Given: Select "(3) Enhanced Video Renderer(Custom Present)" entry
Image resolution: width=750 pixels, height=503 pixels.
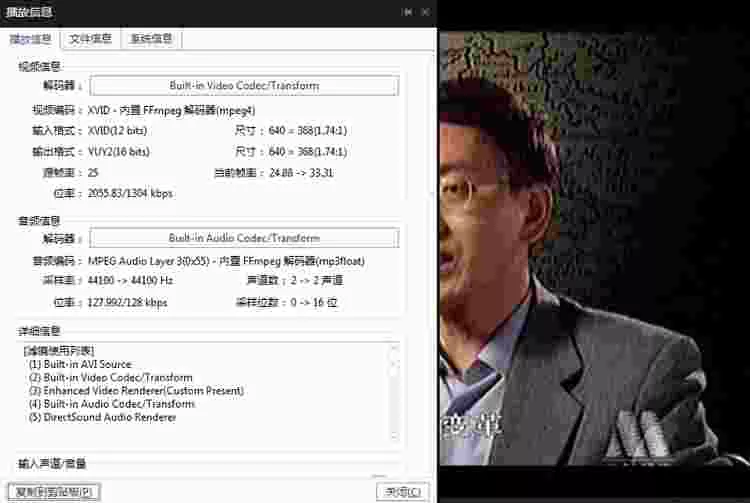Looking at the screenshot, I should (x=130, y=391).
